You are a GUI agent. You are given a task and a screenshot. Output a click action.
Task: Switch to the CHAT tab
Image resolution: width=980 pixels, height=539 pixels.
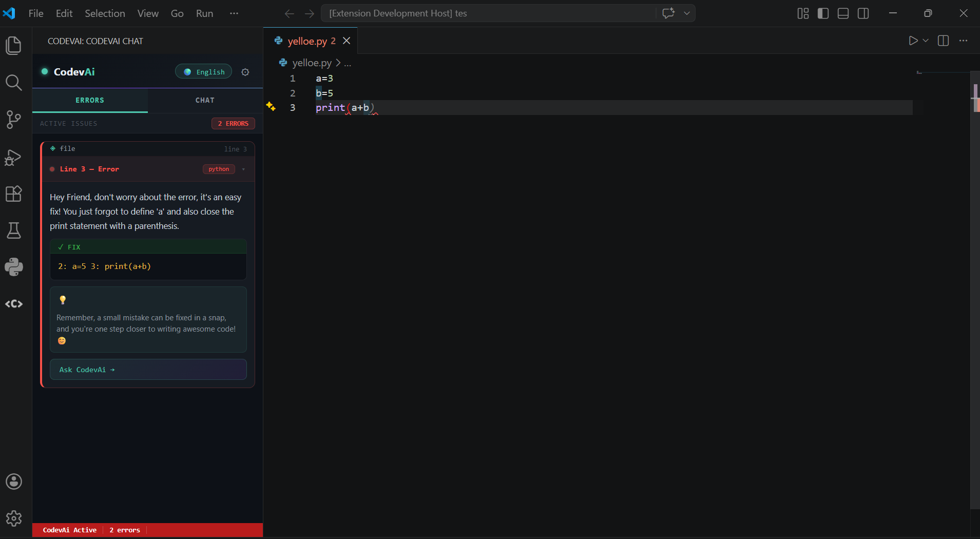click(205, 100)
